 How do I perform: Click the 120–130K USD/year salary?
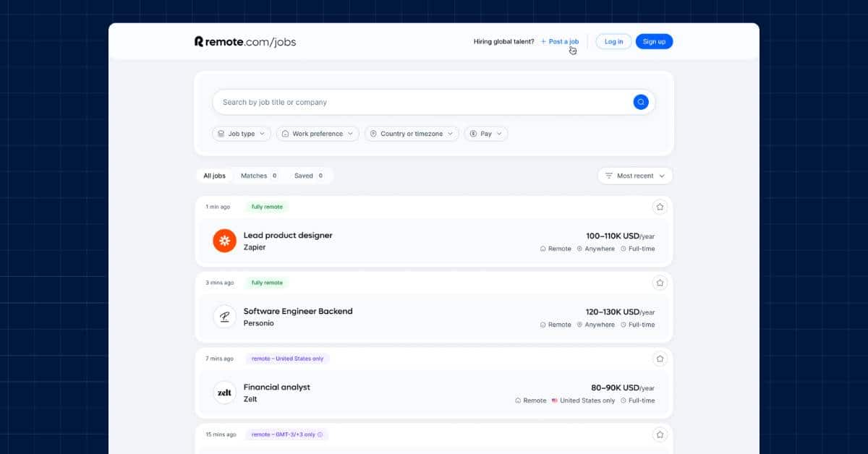(x=621, y=312)
